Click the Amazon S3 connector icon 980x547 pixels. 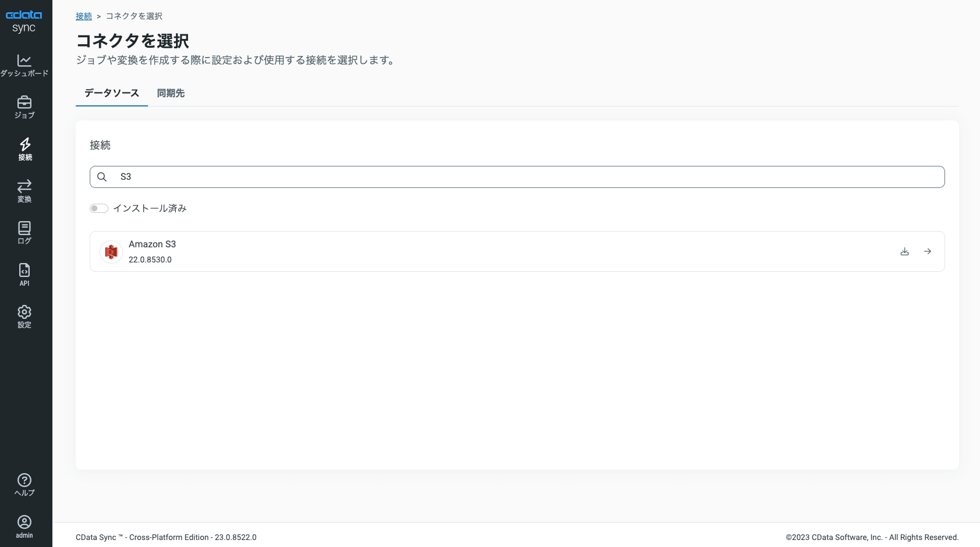111,251
